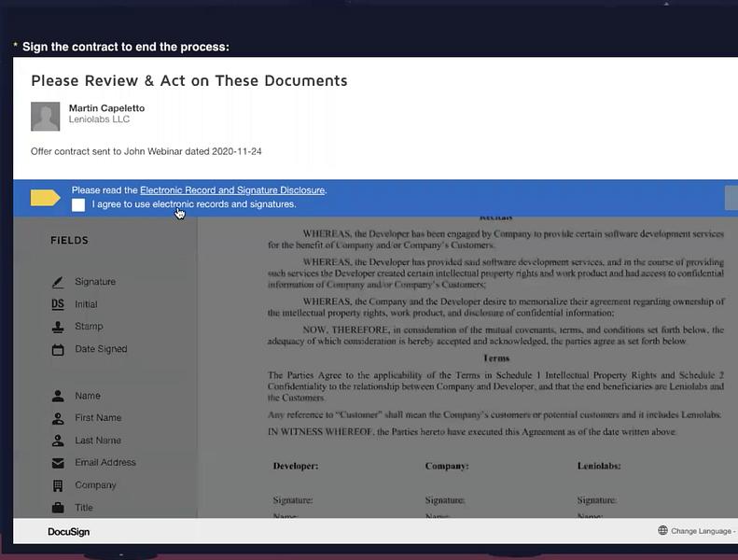The width and height of the screenshot is (738, 560).
Task: Check the agree to electronic records checkbox
Action: click(x=78, y=205)
